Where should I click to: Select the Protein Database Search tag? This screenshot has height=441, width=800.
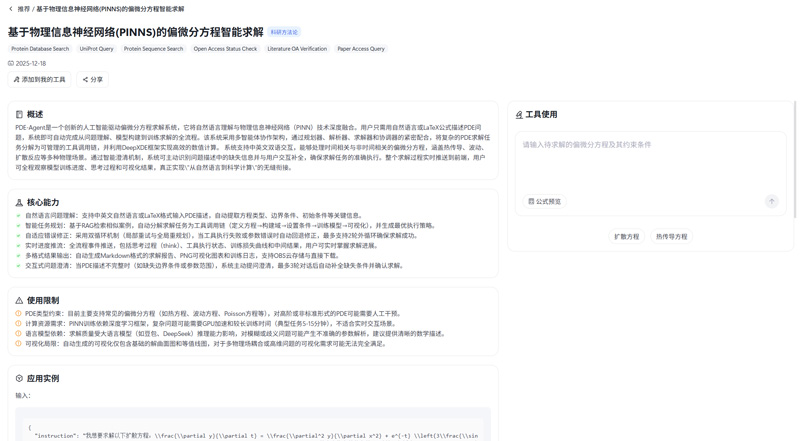pos(40,49)
